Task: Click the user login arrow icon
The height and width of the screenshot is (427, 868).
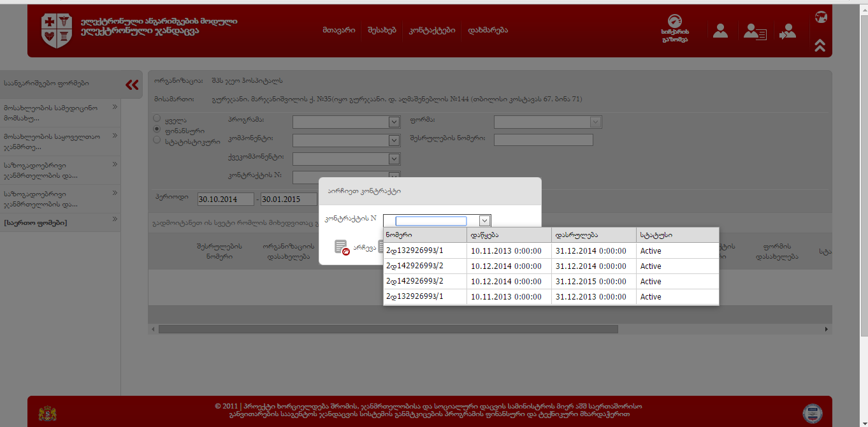Action: 788,31
